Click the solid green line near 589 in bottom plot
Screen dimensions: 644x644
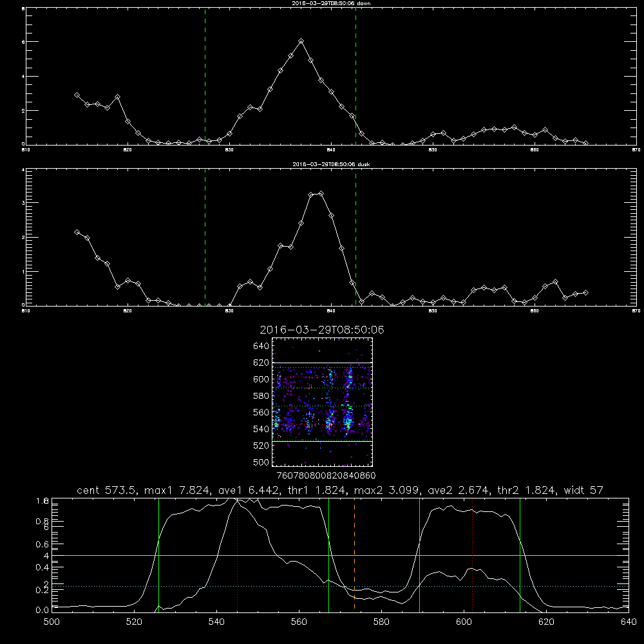(x=419, y=554)
